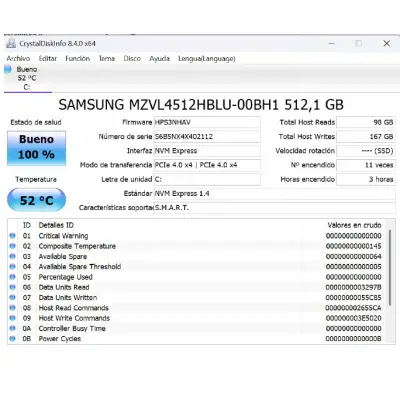Minimize the CrystalDiskInfo window
The image size is (400, 416).
coord(332,43)
